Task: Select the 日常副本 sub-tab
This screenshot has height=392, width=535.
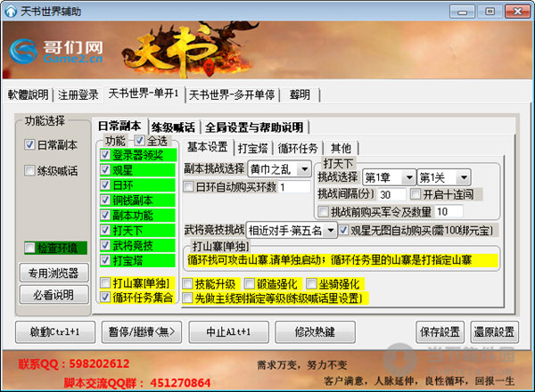Action: [x=119, y=127]
